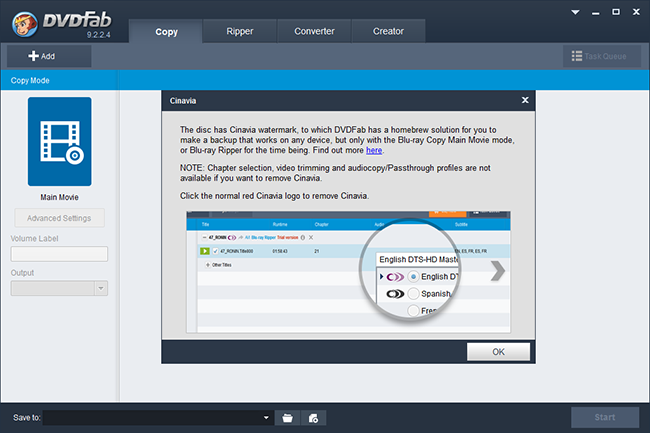Follow the 'here' link in the Cinavia message
The image size is (650, 433).
(x=374, y=150)
